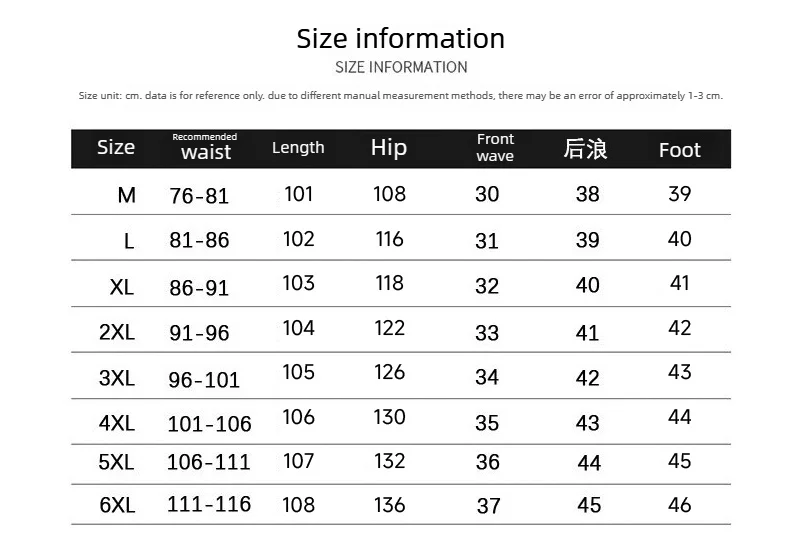Select the Recommended waist header
The image size is (790, 540).
[x=205, y=147]
